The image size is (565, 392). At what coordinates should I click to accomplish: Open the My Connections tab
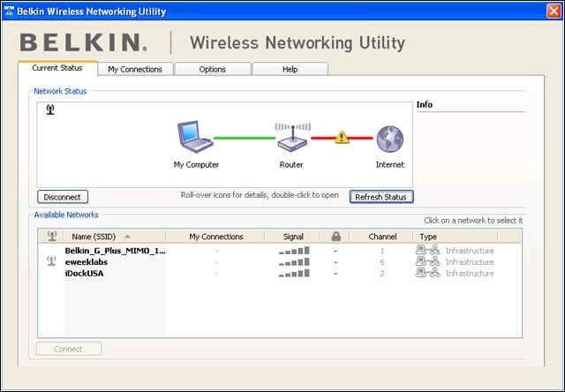click(x=135, y=69)
